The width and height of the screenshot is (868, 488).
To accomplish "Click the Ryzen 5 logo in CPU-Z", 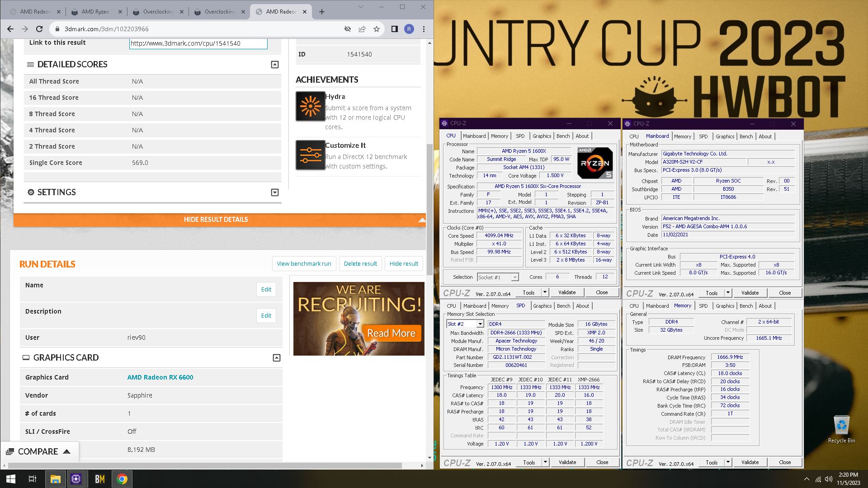I will point(595,163).
